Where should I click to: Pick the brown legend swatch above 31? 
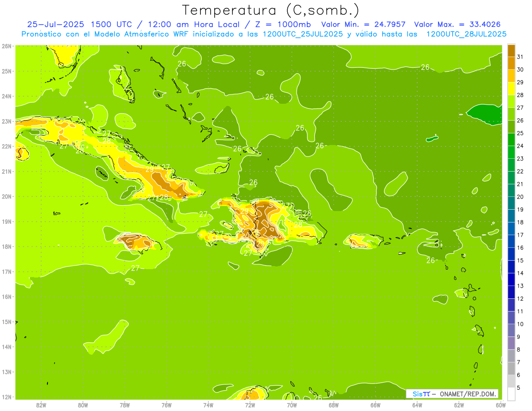tap(511, 51)
